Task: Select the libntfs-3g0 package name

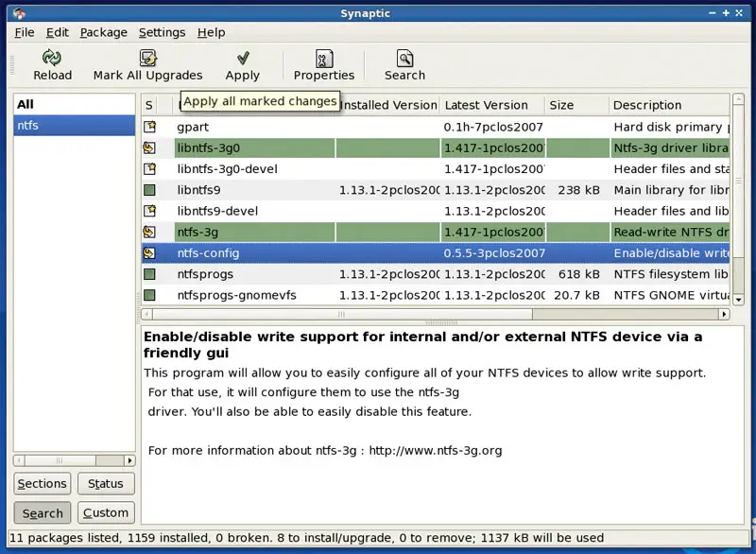Action: click(208, 148)
